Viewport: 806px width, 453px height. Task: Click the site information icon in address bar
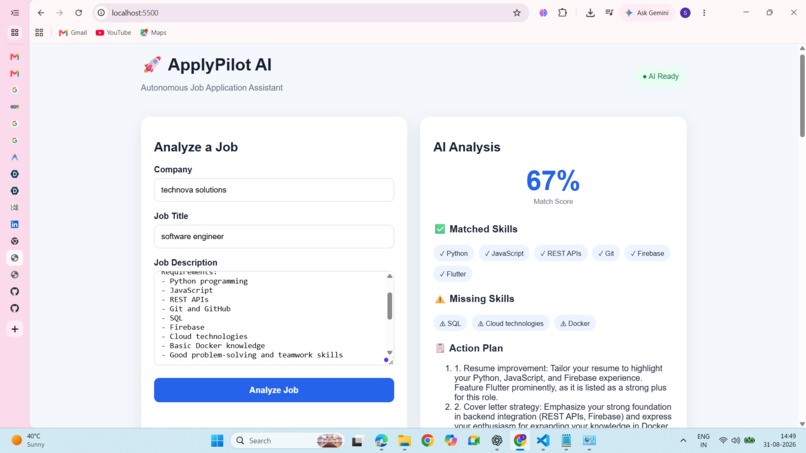101,13
